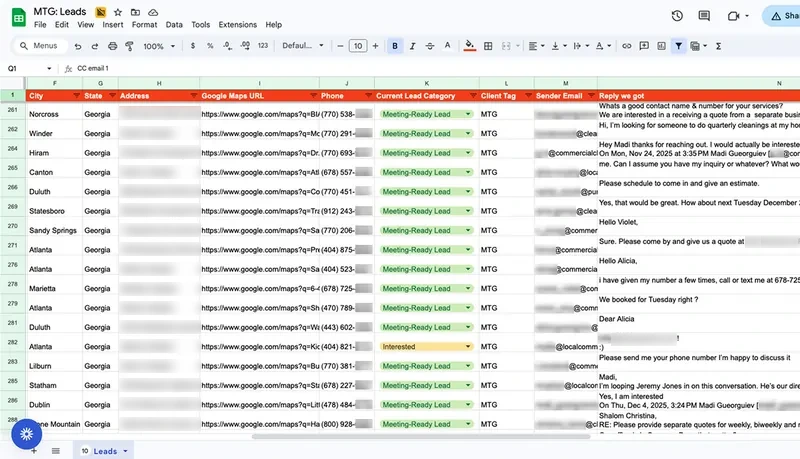Print the spreadsheet
This screenshot has width=800, height=459.
click(x=112, y=46)
